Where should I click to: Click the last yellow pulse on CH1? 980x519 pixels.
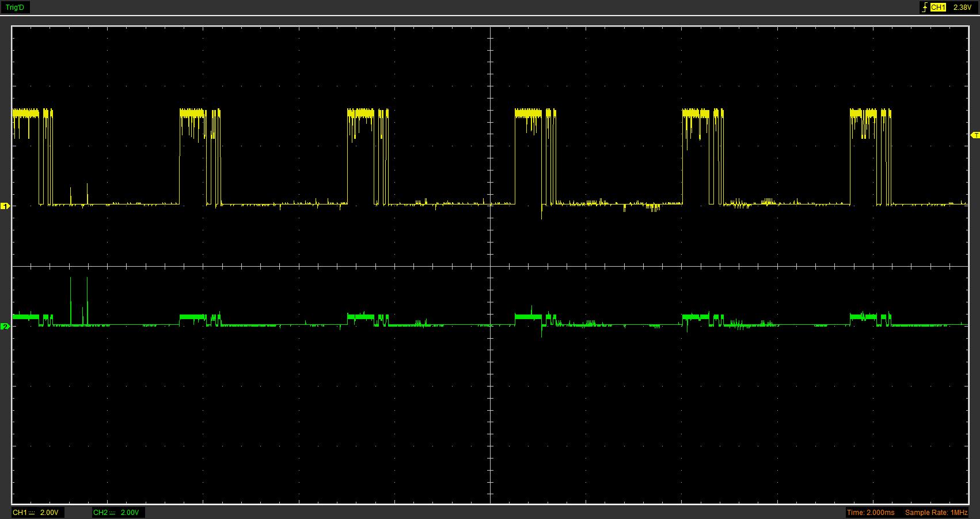[x=864, y=113]
